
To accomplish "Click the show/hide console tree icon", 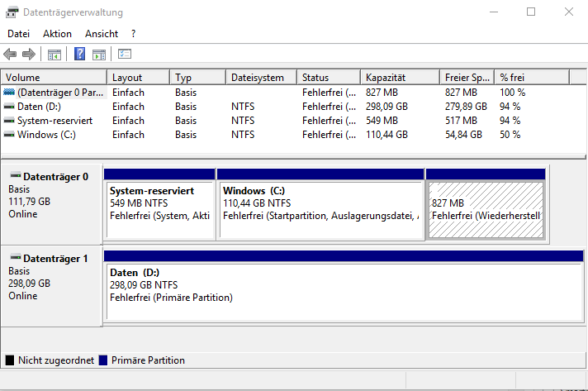I will tap(55, 55).
